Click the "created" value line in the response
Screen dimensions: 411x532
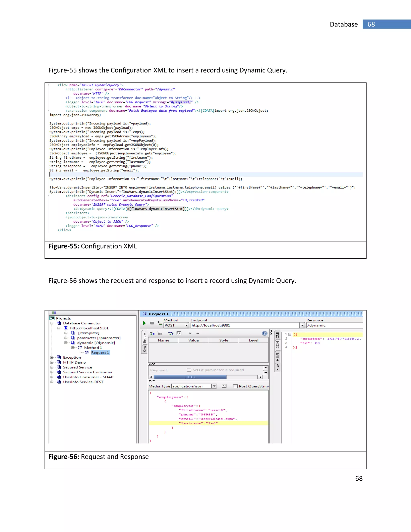(x=330, y=339)
